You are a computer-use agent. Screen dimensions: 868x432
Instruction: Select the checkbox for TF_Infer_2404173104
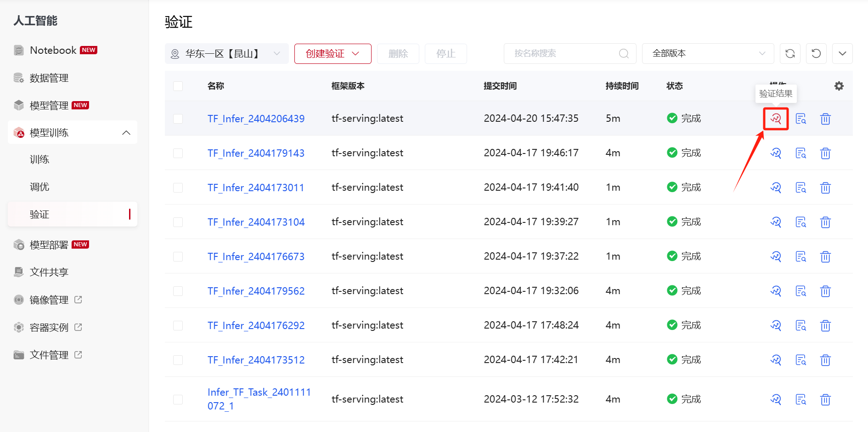[178, 222]
